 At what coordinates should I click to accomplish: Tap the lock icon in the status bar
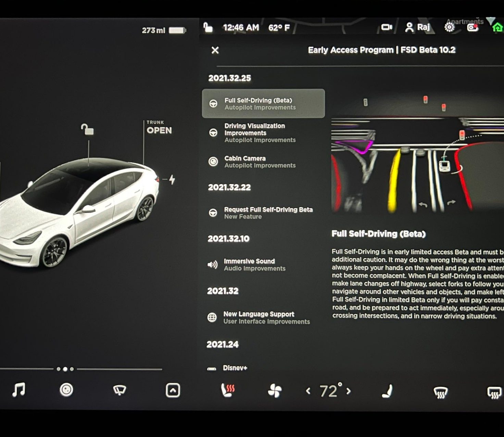point(208,27)
